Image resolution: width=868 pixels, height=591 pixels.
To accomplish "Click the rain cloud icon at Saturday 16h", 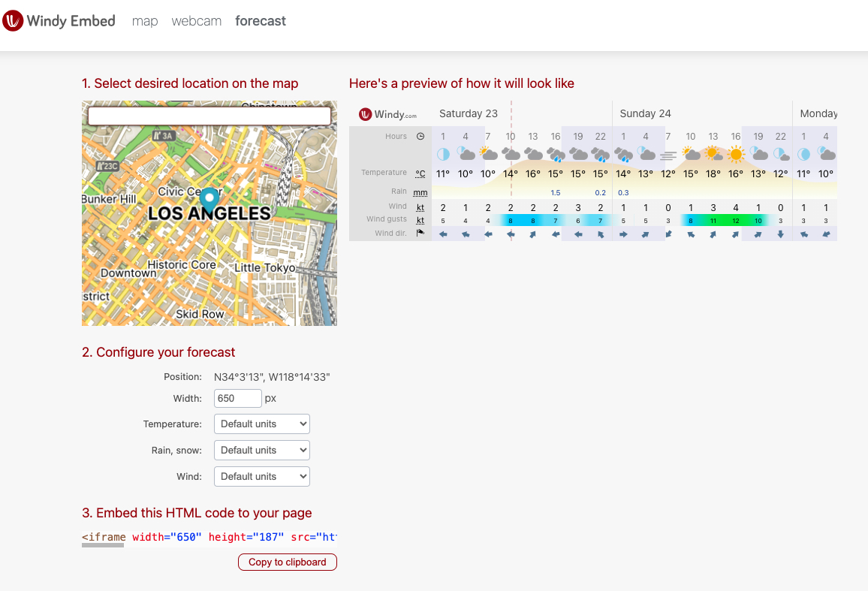I will [556, 155].
